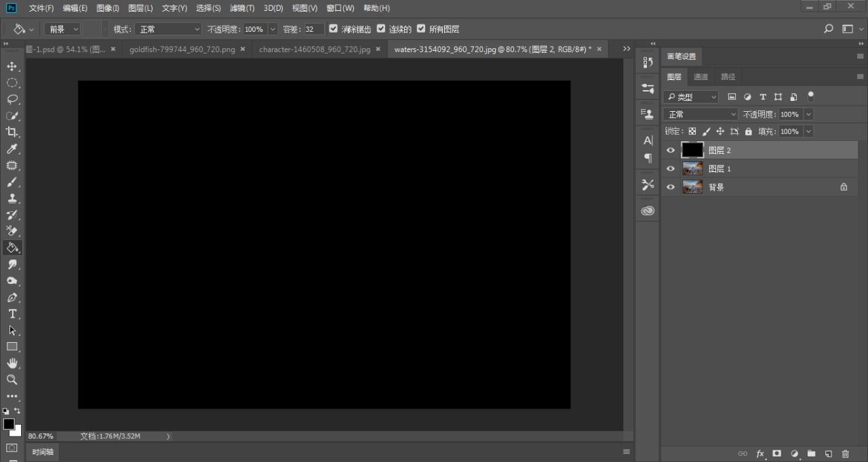Viewport: 868px width, 462px height.
Task: Hide the 背景 layer eye icon
Action: (x=671, y=187)
